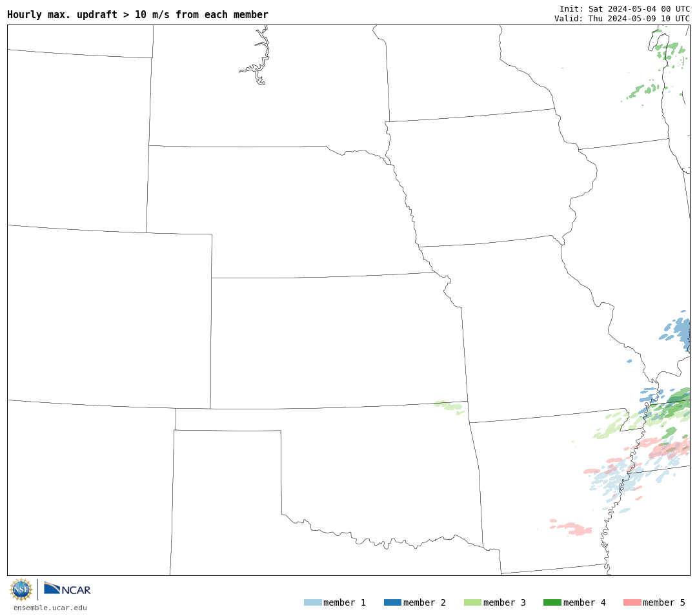Click the member 5 pink swatch

632,602
